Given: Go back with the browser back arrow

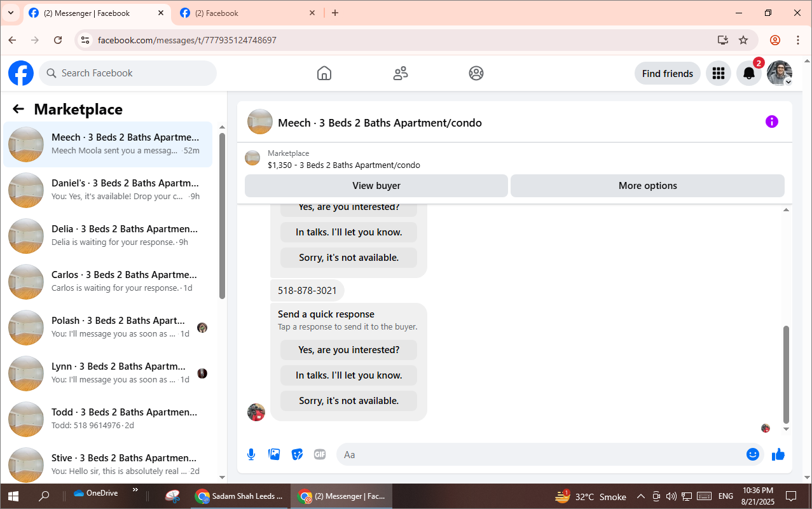Looking at the screenshot, I should coord(12,40).
